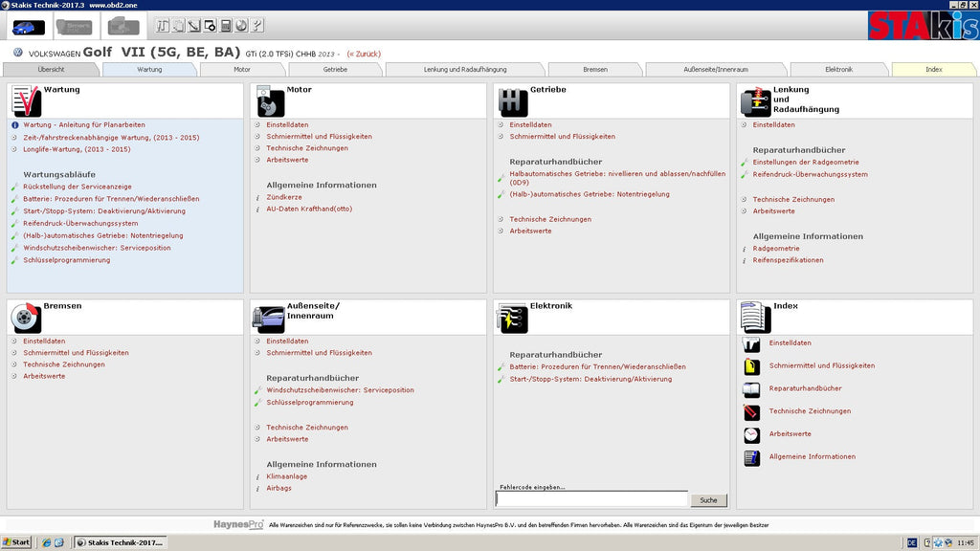Go back via the Zurück link
Screen dimensions: 980x551
pyautogui.click(x=364, y=54)
